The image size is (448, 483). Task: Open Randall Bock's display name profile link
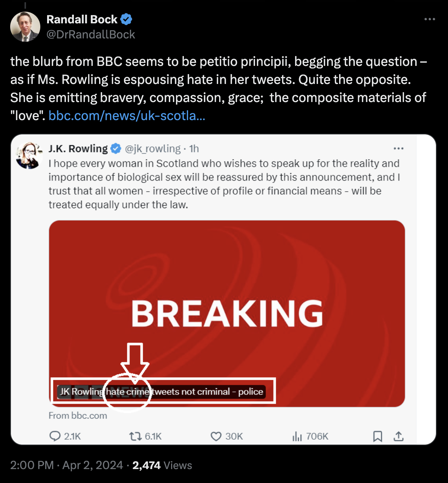82,19
